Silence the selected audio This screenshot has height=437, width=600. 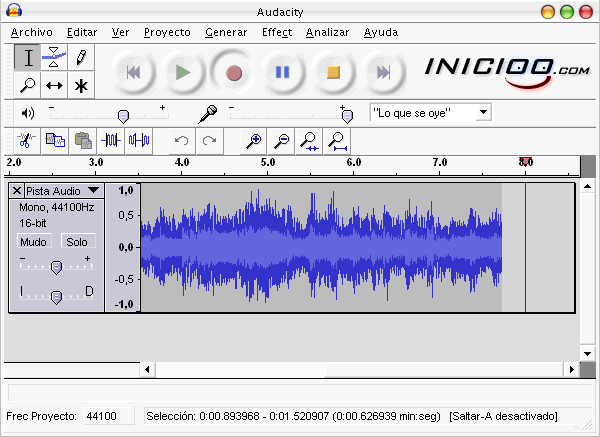point(139,141)
